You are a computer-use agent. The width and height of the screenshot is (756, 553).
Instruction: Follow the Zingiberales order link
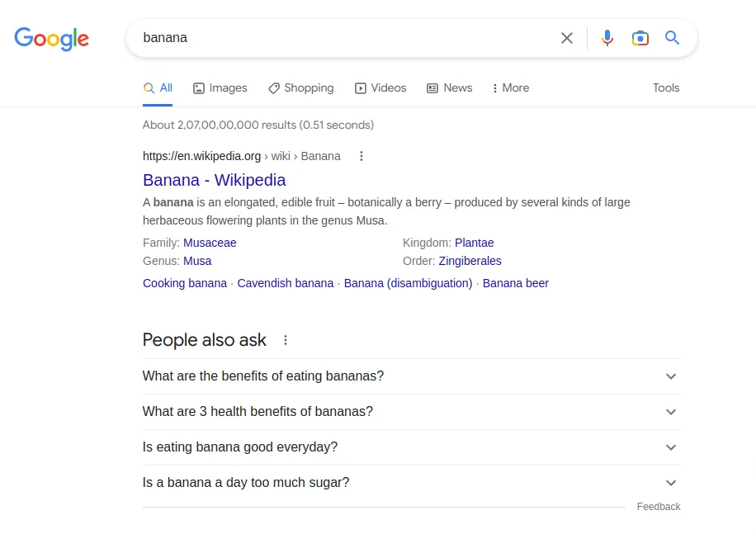point(470,261)
